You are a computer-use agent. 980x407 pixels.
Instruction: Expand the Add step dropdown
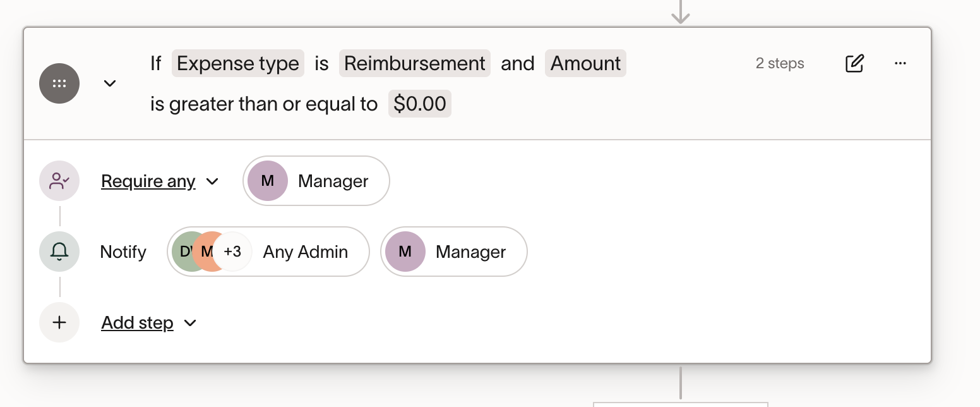coord(149,323)
